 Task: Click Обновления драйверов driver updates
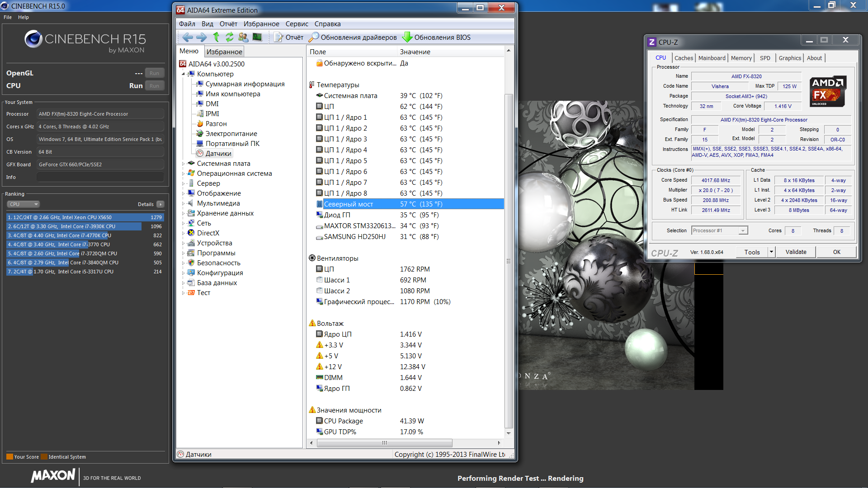pos(353,38)
